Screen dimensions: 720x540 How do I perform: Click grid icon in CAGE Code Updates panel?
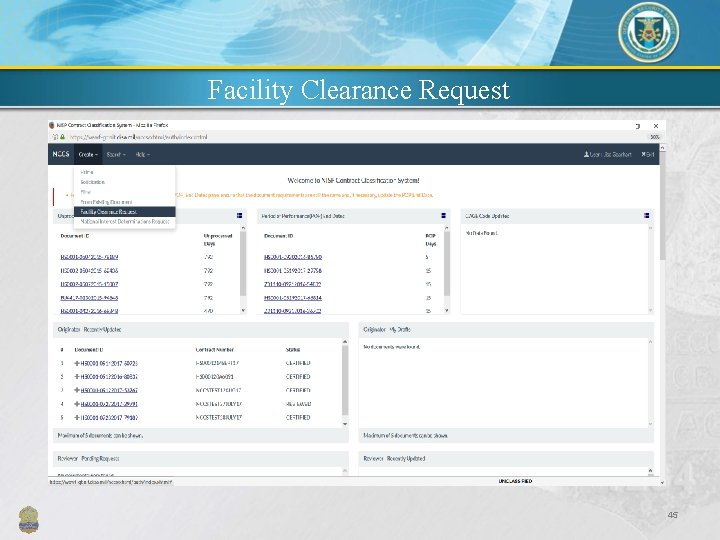pyautogui.click(x=647, y=215)
